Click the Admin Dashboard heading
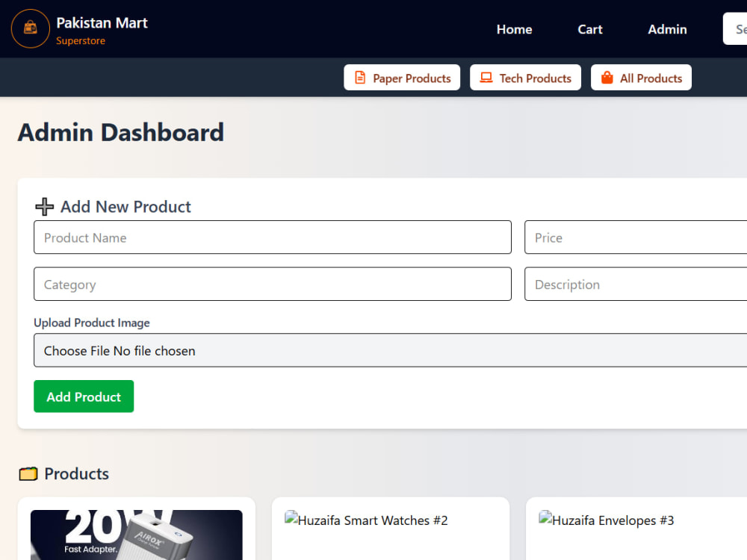The width and height of the screenshot is (747, 560). point(120,132)
